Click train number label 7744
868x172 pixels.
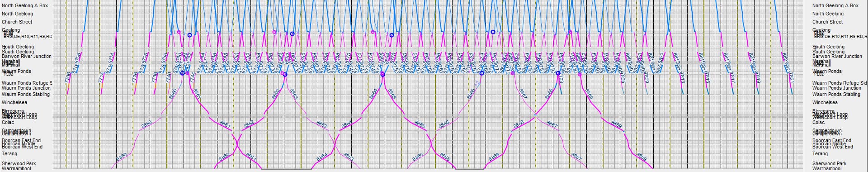[x=193, y=77]
